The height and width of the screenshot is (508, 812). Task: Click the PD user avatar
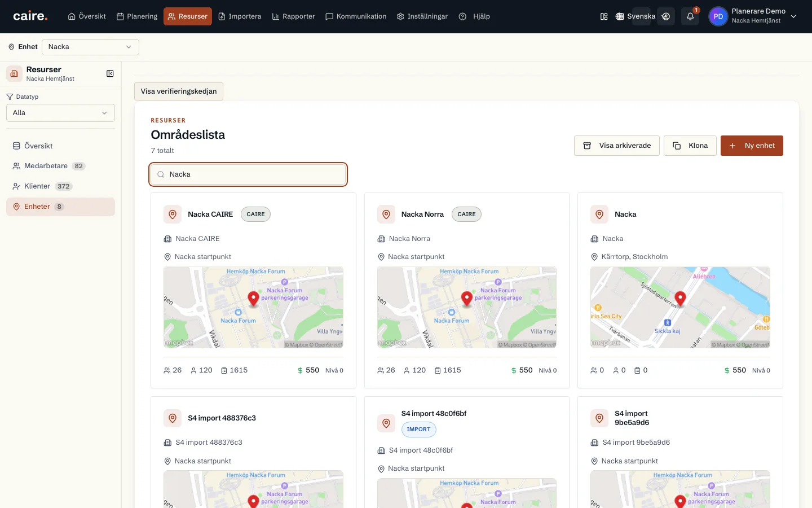718,16
